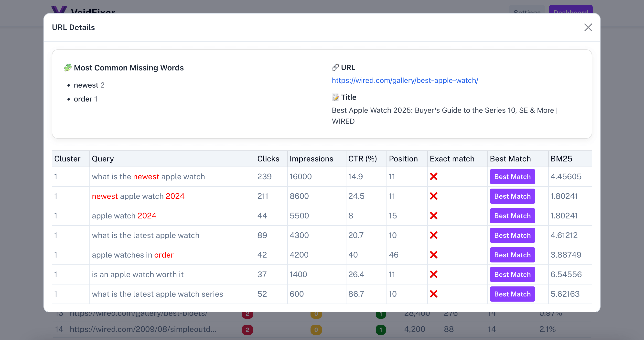
Task: Click the memo icon next to the Title heading
Action: tap(335, 97)
